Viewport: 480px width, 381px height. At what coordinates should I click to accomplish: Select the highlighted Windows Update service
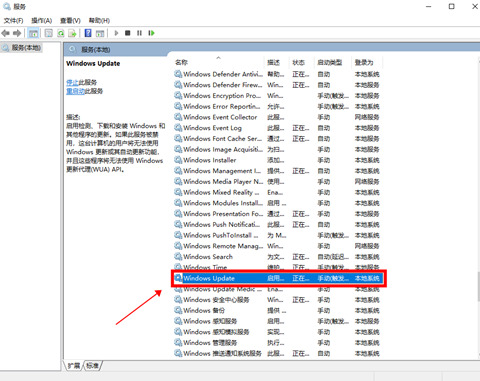[x=278, y=278]
